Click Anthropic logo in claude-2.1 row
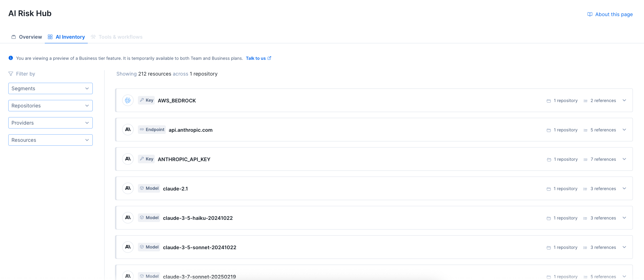Image resolution: width=644 pixels, height=280 pixels. [x=128, y=188]
